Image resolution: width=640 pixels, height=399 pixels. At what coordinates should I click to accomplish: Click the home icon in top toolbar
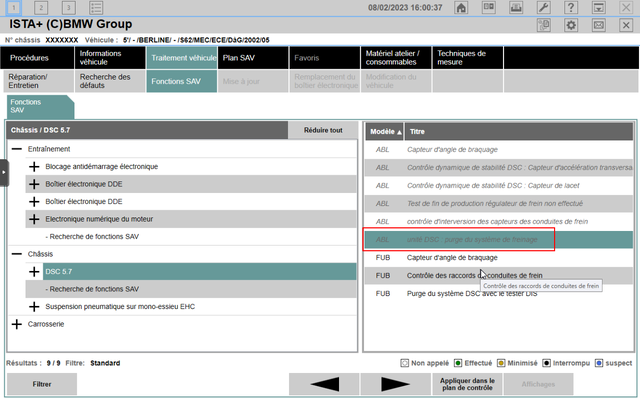pos(461,7)
